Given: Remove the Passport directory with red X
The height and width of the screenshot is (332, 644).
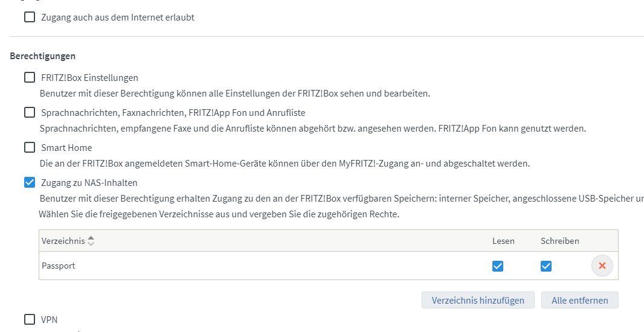Looking at the screenshot, I should point(602,266).
